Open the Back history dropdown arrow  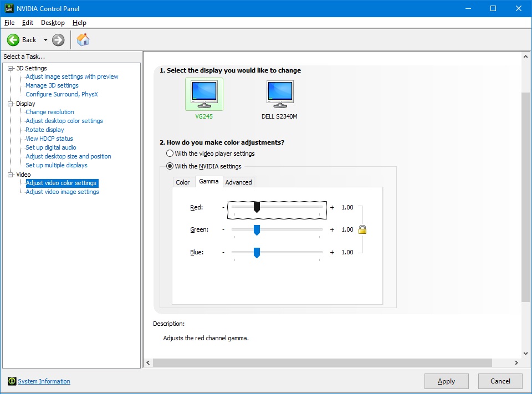pos(45,40)
